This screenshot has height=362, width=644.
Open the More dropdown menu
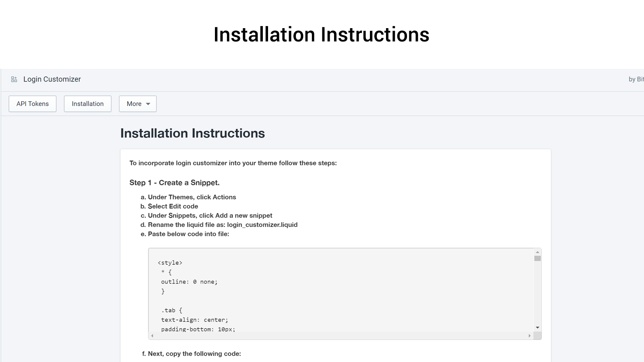tap(138, 104)
